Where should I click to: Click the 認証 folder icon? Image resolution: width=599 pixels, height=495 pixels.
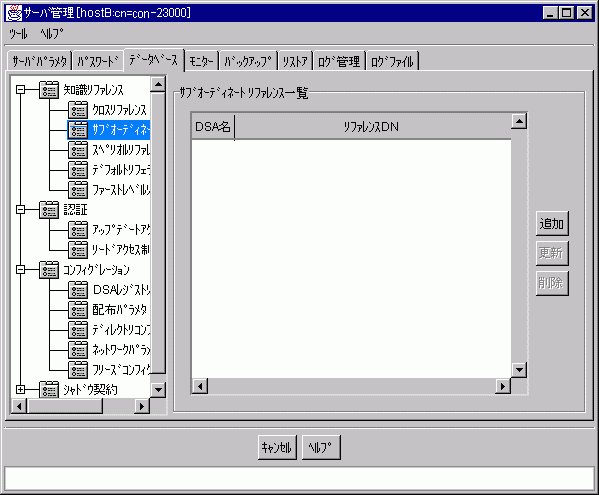click(x=49, y=210)
